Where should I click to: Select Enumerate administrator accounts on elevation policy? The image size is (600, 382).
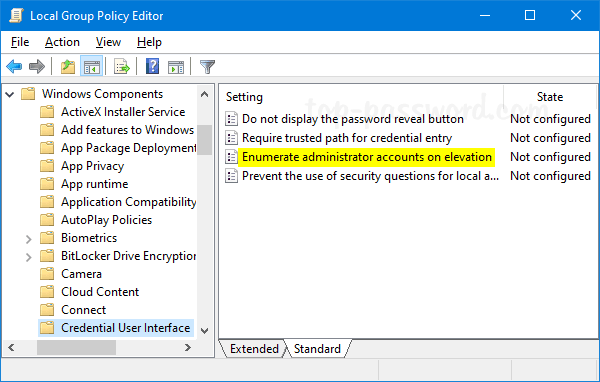pos(367,157)
